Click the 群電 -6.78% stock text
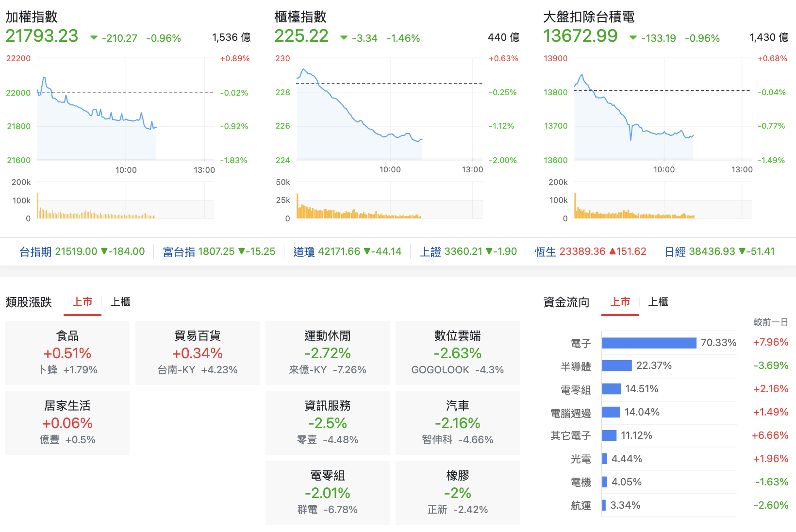796x532 pixels. tap(328, 510)
